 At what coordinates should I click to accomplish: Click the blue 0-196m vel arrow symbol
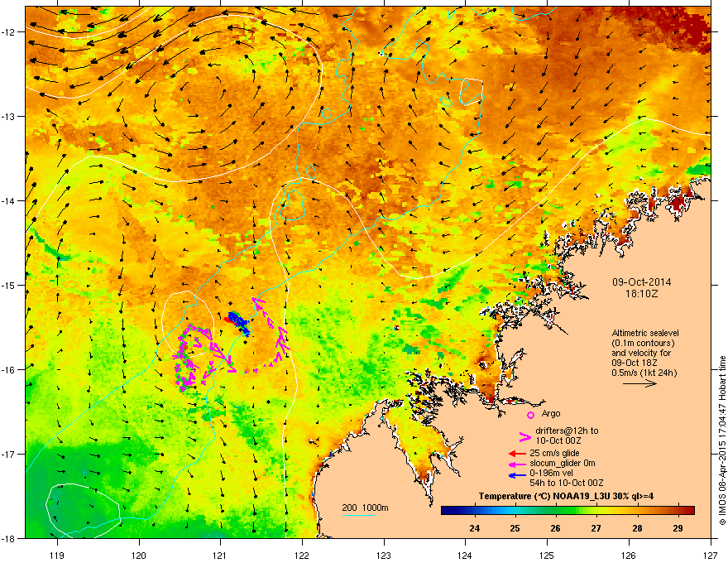[x=517, y=474]
